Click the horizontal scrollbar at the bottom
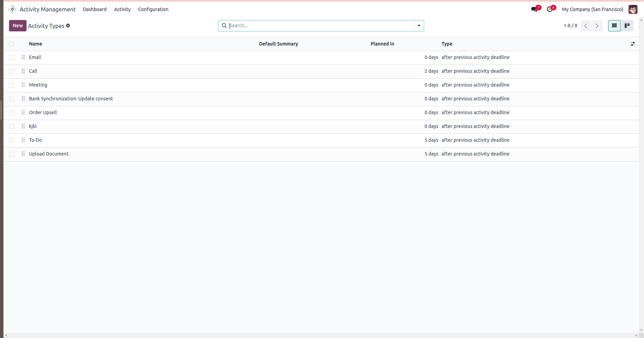Viewport: 644px width, 338px height. click(321, 335)
